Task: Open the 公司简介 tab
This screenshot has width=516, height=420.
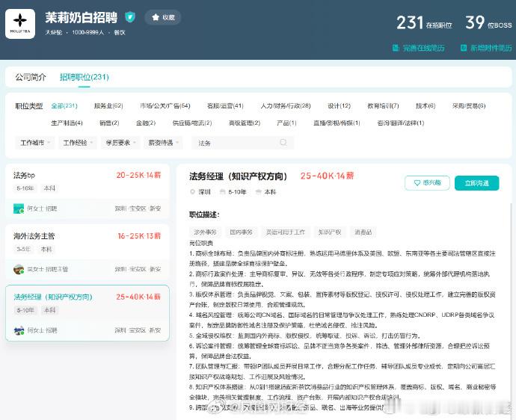Action: click(x=31, y=77)
